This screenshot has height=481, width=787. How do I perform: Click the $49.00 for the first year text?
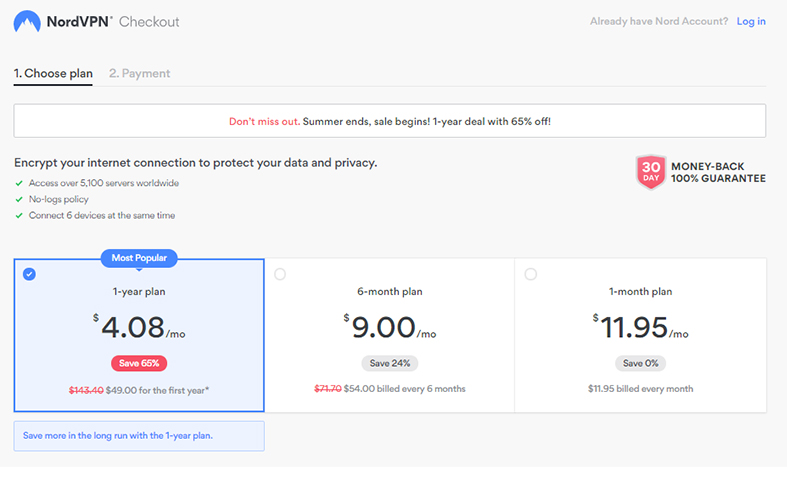157,390
